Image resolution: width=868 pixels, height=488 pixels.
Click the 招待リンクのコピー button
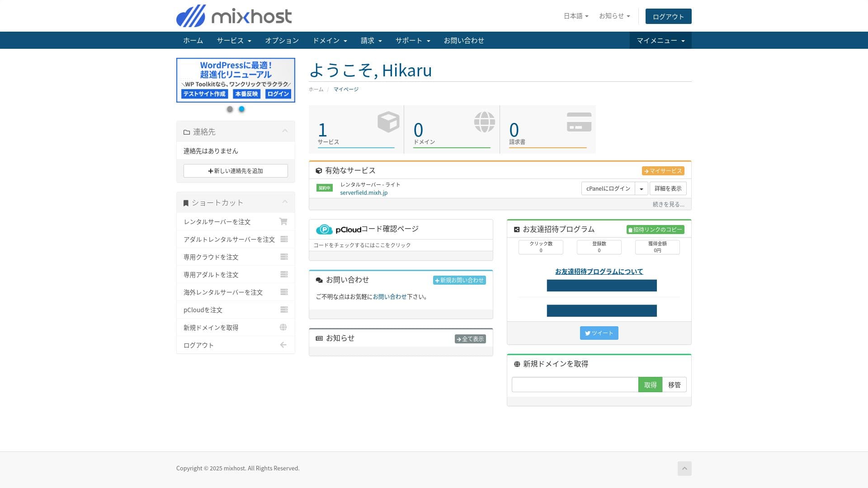(655, 230)
